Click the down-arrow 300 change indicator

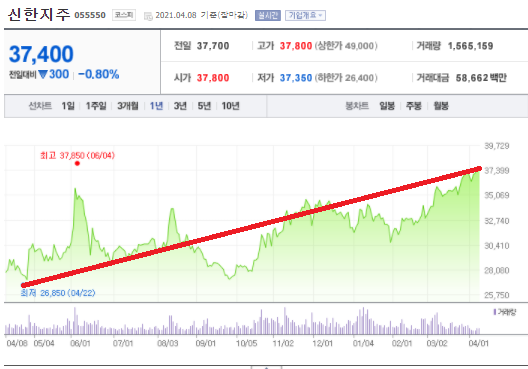54,74
